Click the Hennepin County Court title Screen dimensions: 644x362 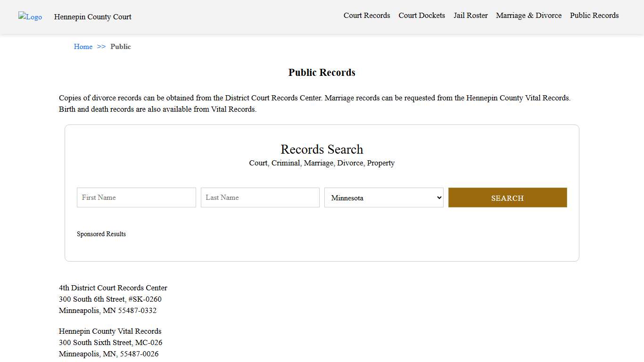click(x=92, y=17)
